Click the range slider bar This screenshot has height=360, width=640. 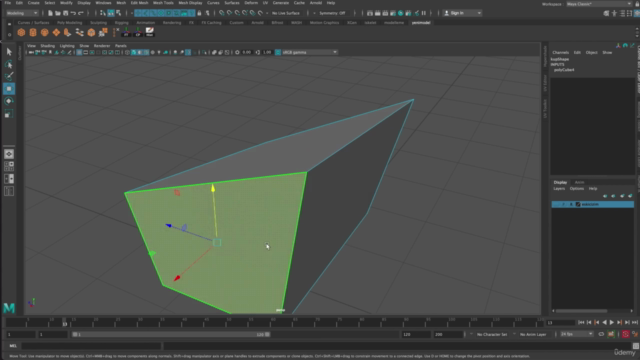[171, 334]
